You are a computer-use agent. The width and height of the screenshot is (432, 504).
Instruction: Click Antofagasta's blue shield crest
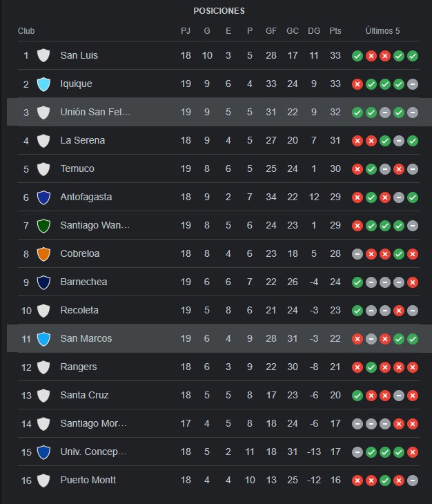(43, 197)
